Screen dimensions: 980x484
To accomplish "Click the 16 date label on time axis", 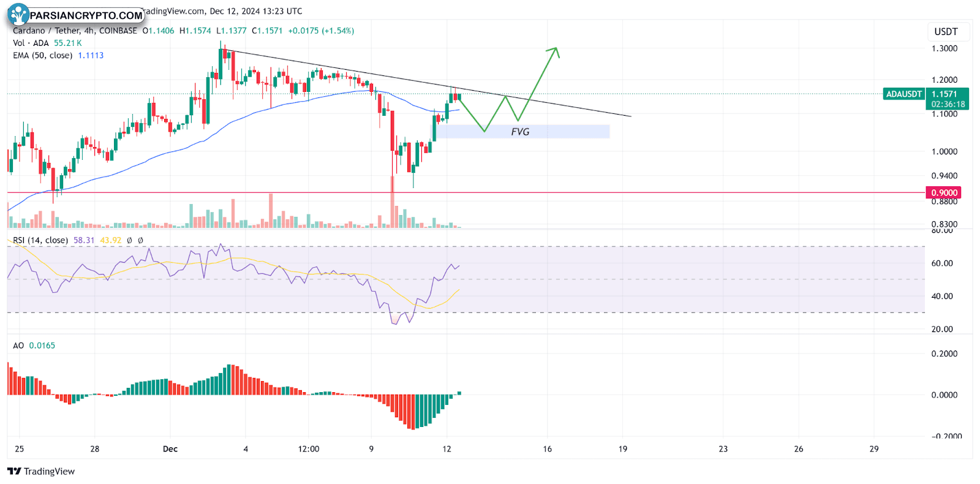I will (x=547, y=449).
